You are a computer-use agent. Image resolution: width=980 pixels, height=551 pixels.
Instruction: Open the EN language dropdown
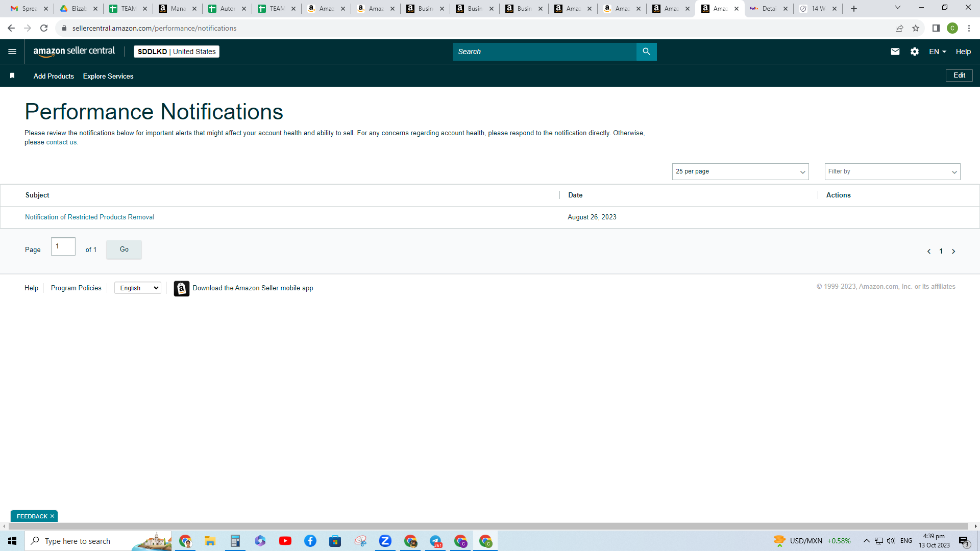coord(938,52)
